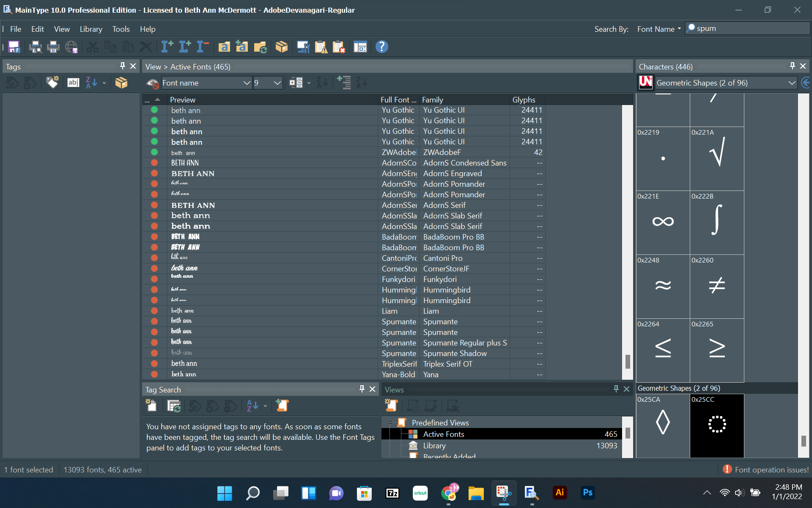
Task: Click the add column icon with green plus
Action: click(x=343, y=83)
